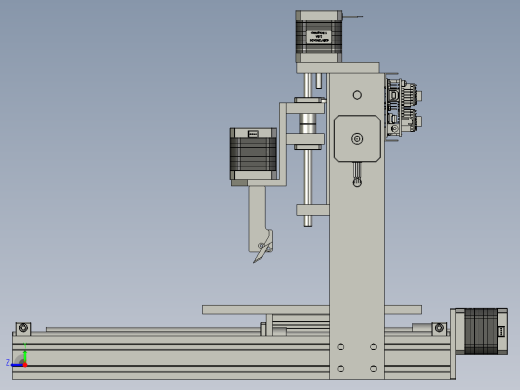Click the blue Z axis of the triad
This screenshot has height=390, width=520.
[x=17, y=365]
